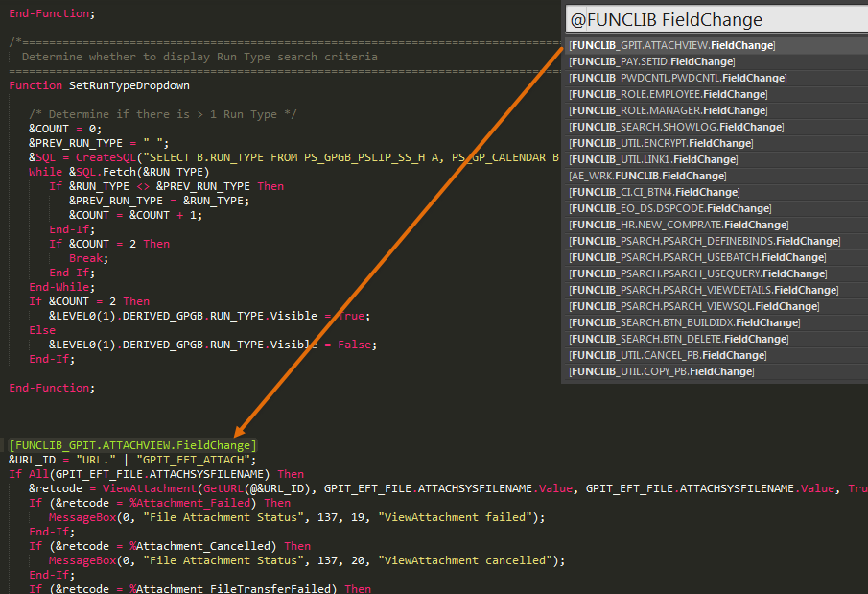Choose FUNCLIB_PWDCNTL.PWDCNTL.FieldChange entry
The image size is (868, 594).
(717, 78)
